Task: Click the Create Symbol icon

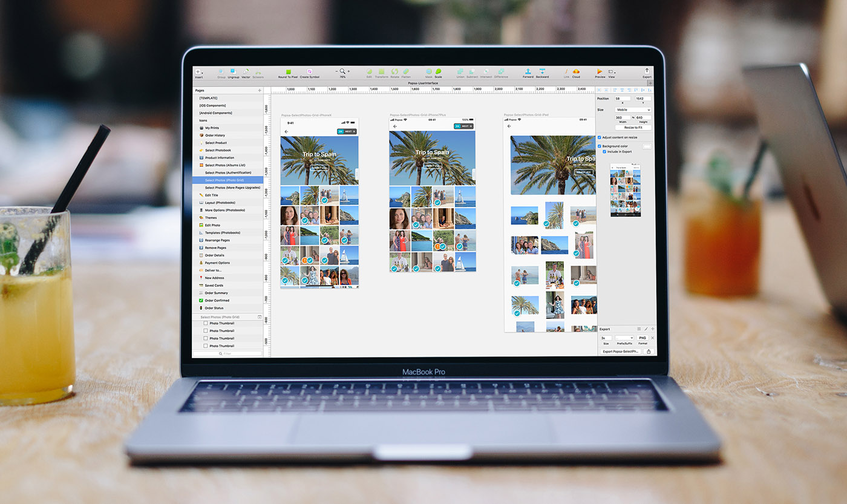Action: click(x=309, y=71)
